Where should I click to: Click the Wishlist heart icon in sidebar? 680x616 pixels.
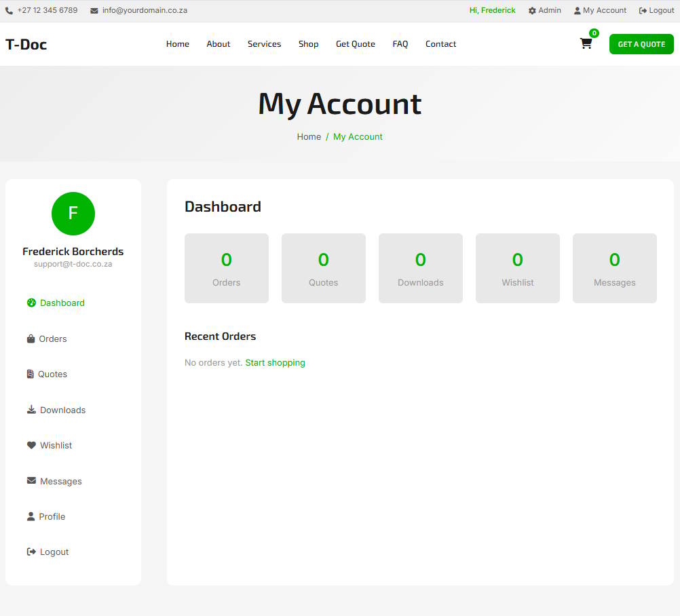[x=31, y=446]
